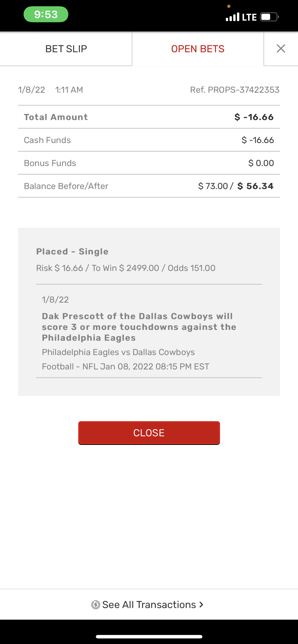Tap the battery status icon

point(269,17)
